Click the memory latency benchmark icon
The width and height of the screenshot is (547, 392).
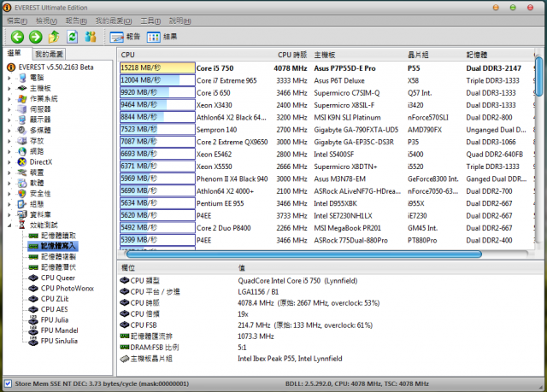coord(33,267)
